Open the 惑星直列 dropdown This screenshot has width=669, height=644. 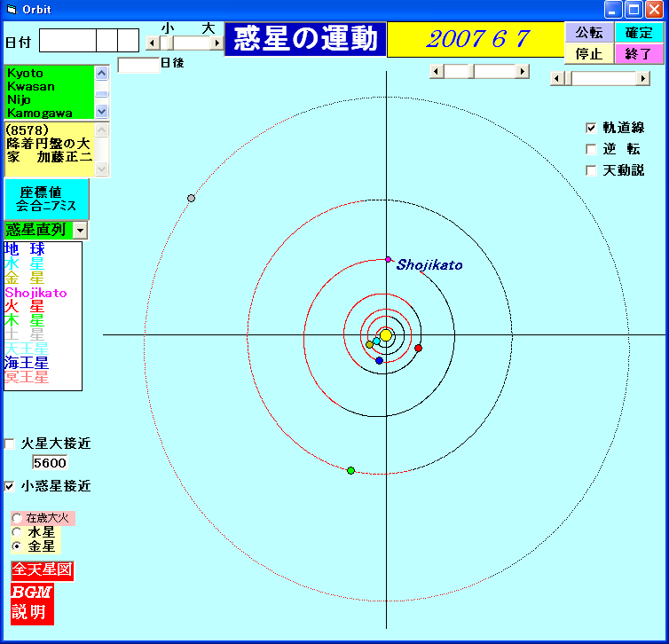[x=81, y=231]
